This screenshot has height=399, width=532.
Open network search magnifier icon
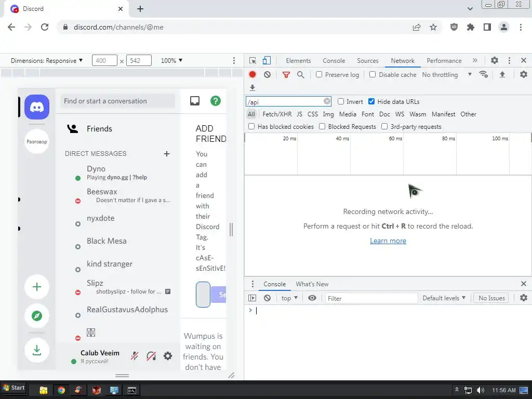coord(301,75)
